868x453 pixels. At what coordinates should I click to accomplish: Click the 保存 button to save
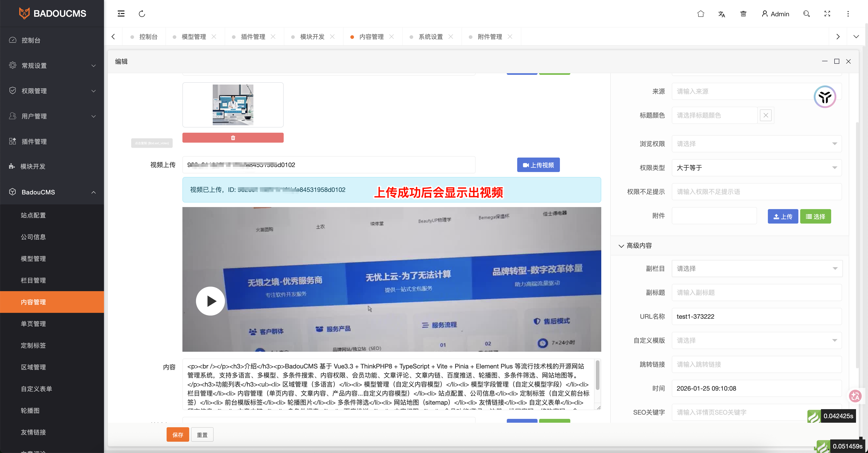pos(178,434)
